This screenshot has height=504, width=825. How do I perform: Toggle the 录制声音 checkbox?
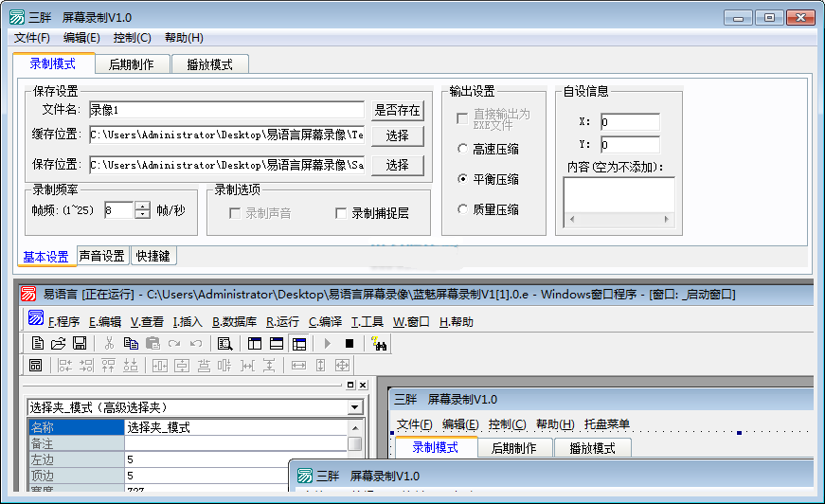click(235, 213)
